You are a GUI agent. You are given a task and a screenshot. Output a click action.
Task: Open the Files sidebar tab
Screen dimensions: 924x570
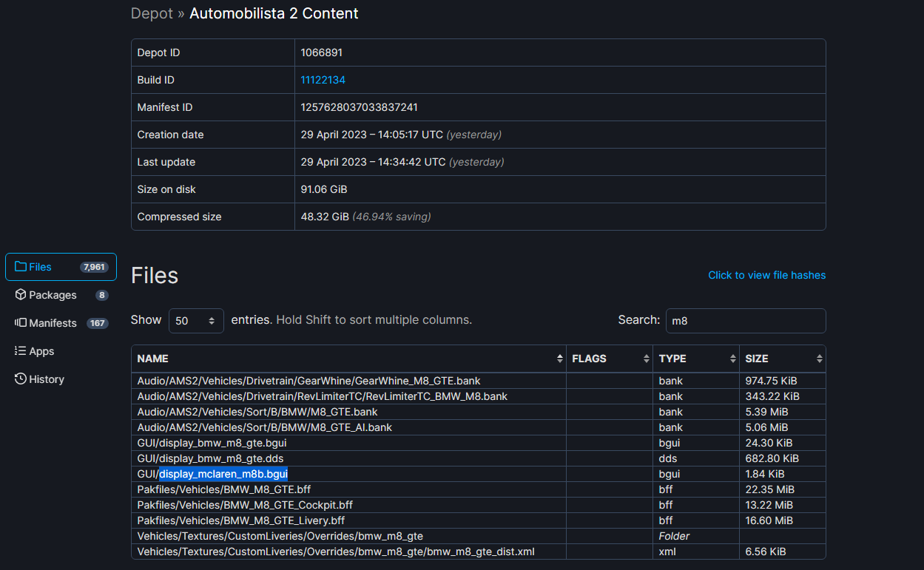click(x=61, y=267)
